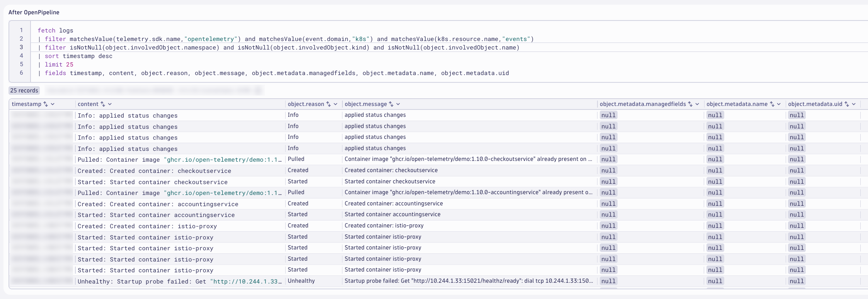Click the object.reason "Pulled" cell in accountingservice row
This screenshot has height=299, width=868.
[296, 192]
